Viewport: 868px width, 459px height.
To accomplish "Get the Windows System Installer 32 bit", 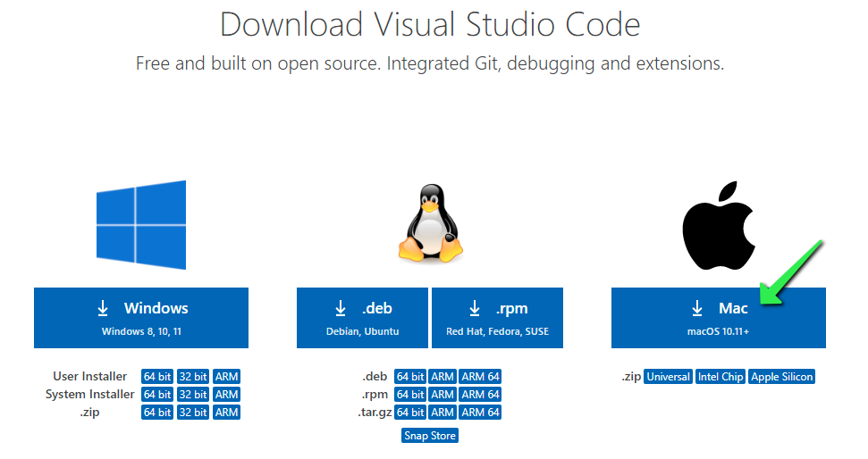I will click(193, 395).
